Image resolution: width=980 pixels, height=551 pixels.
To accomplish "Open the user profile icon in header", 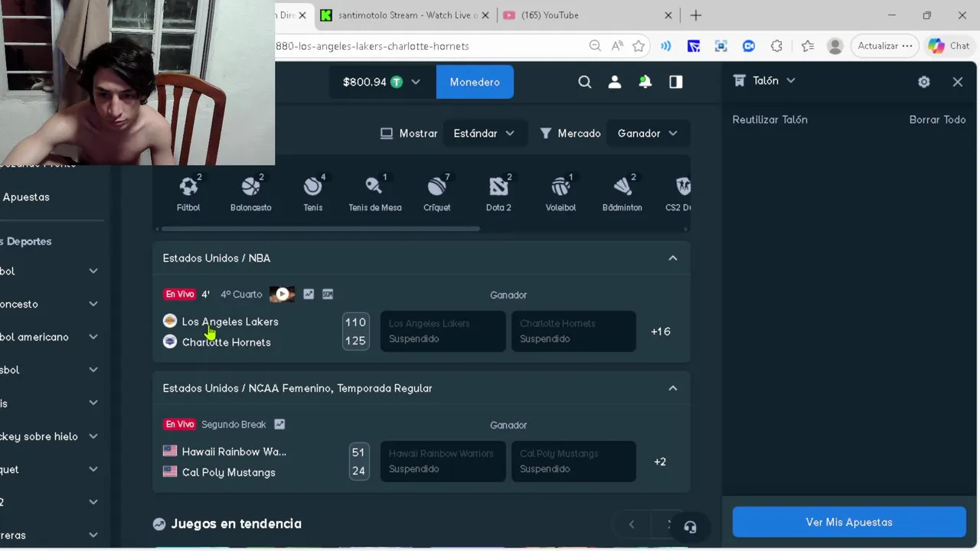I will pos(615,82).
